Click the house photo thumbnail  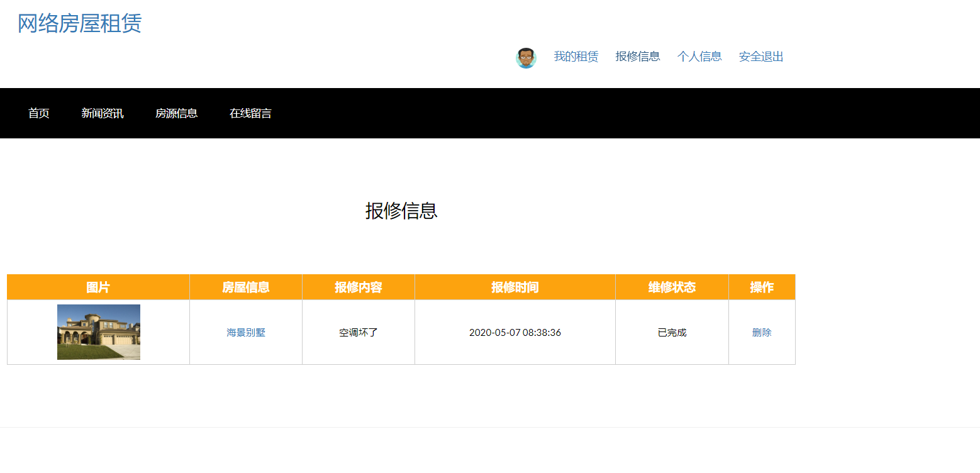coord(99,332)
